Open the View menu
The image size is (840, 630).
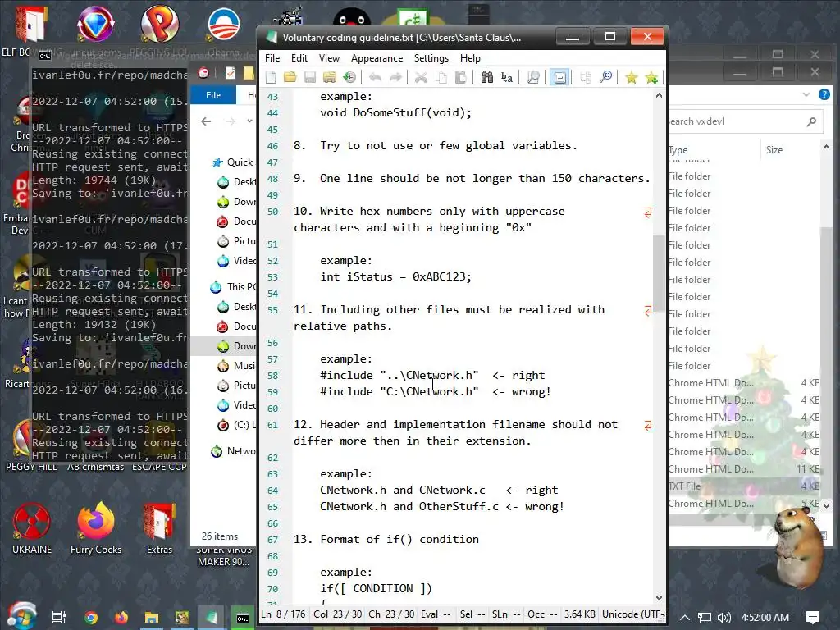(x=329, y=58)
